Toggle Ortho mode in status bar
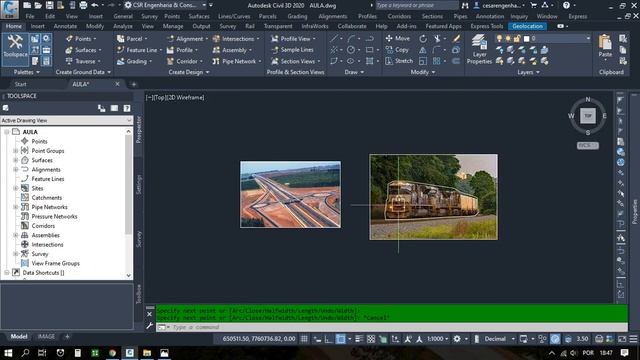Image resolution: width=640 pixels, height=360 pixels. 329,339
